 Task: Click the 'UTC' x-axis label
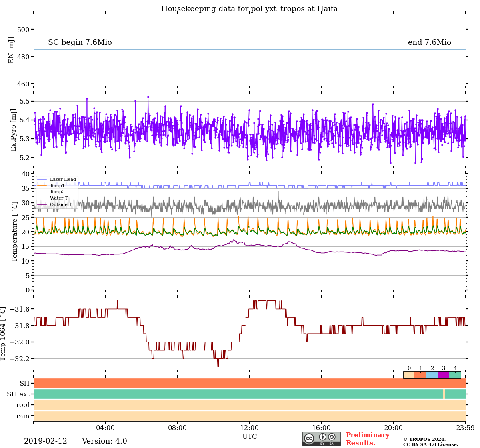(x=250, y=436)
